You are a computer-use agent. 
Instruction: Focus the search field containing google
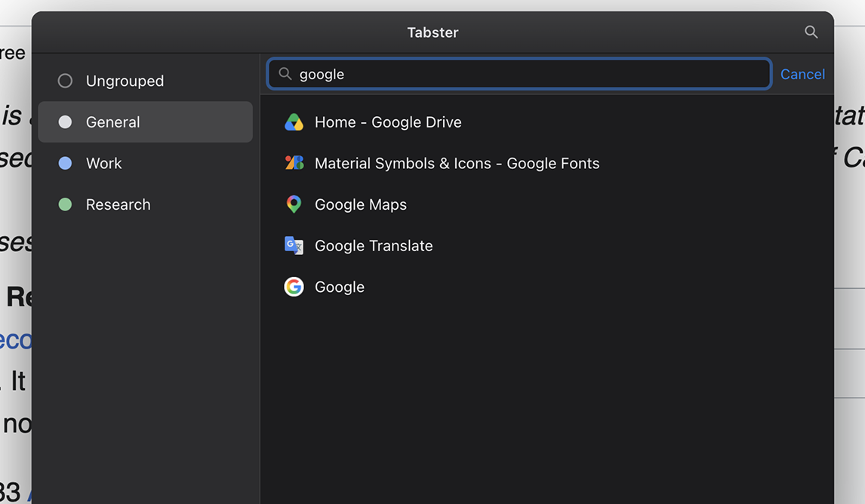pos(519,74)
